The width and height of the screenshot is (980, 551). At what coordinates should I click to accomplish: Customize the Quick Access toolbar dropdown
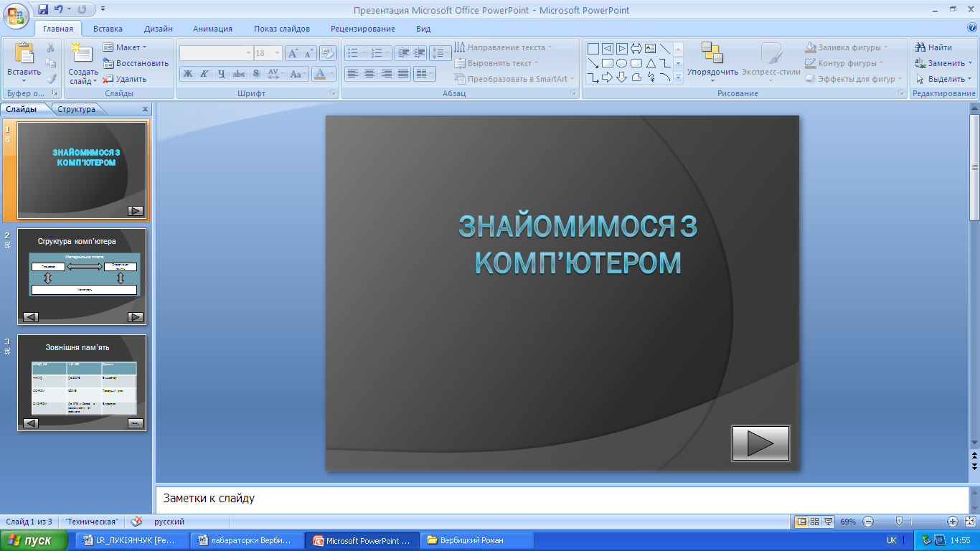pyautogui.click(x=103, y=9)
